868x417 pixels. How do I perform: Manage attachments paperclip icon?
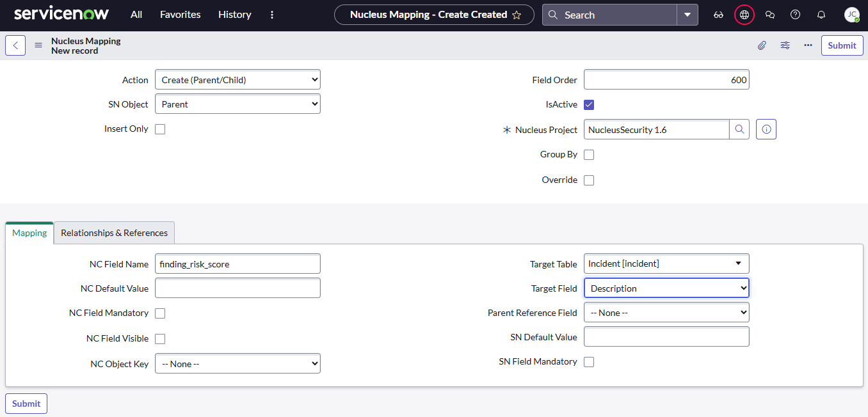[x=762, y=45]
